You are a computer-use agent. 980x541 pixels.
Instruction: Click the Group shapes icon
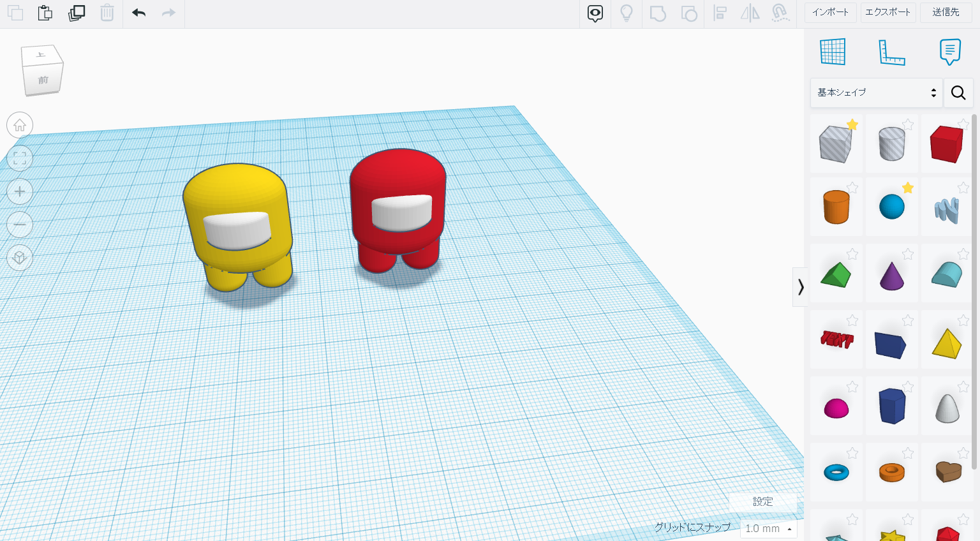pyautogui.click(x=658, y=13)
